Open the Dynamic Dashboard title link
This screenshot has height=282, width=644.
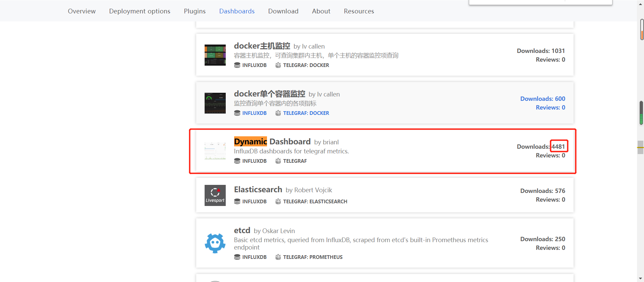[272, 142]
